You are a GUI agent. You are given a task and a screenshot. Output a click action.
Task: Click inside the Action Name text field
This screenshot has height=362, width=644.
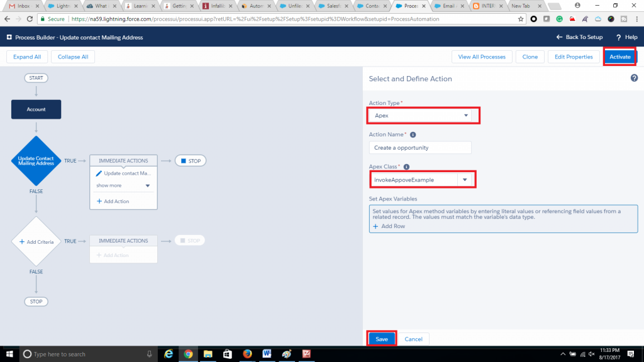419,147
